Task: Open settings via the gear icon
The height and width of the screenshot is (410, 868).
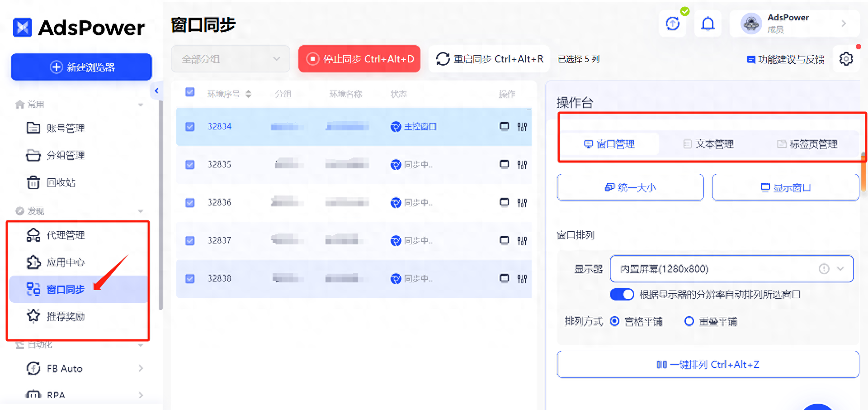Action: coord(846,59)
